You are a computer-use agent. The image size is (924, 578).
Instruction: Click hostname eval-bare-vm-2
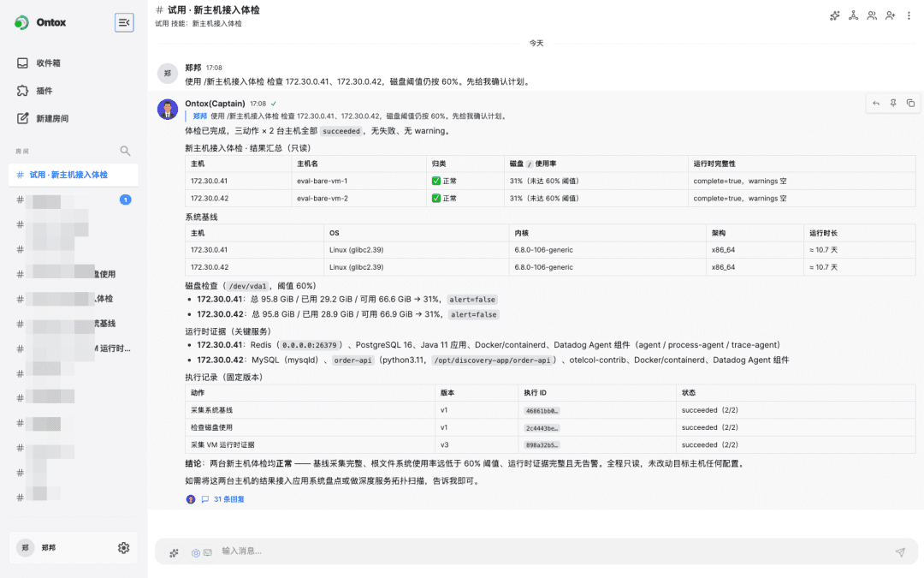(x=323, y=198)
